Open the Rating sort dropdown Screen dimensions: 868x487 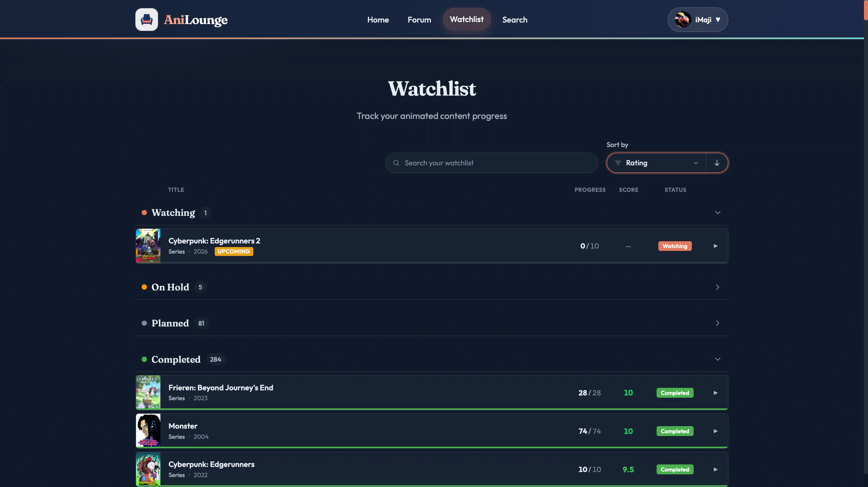click(656, 163)
